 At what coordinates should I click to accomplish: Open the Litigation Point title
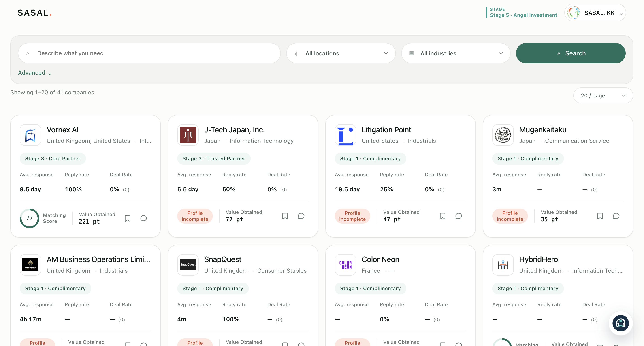386,130
